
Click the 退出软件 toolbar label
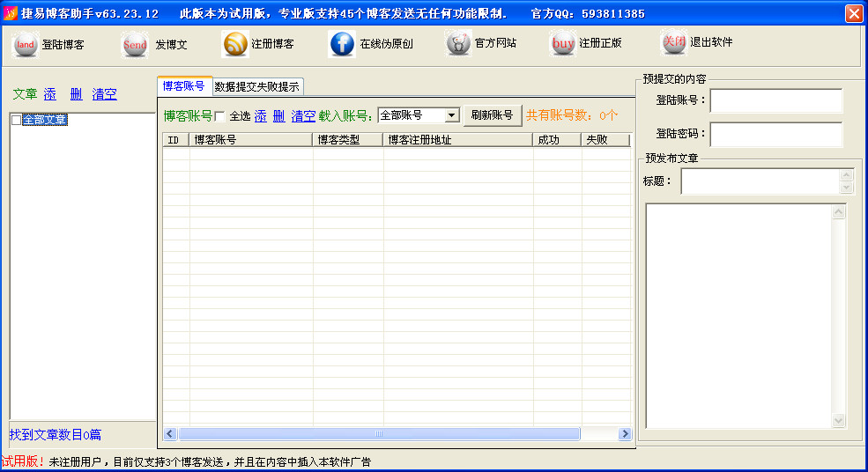coord(711,41)
